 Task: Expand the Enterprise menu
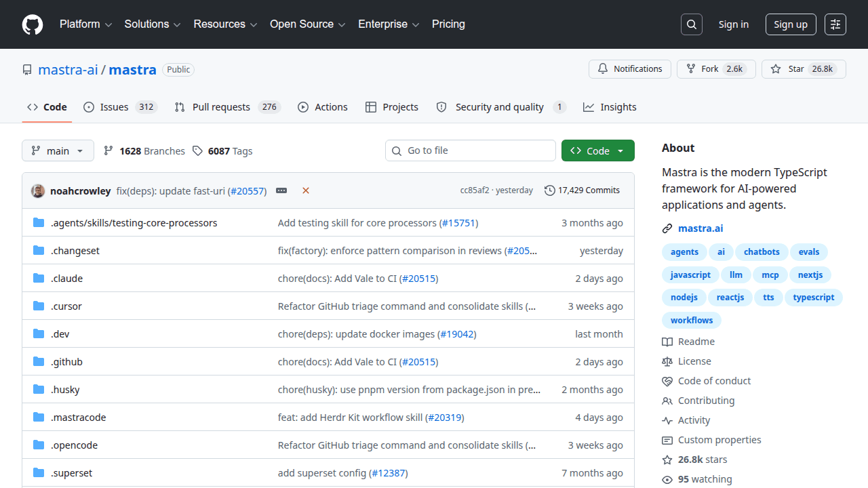click(389, 24)
